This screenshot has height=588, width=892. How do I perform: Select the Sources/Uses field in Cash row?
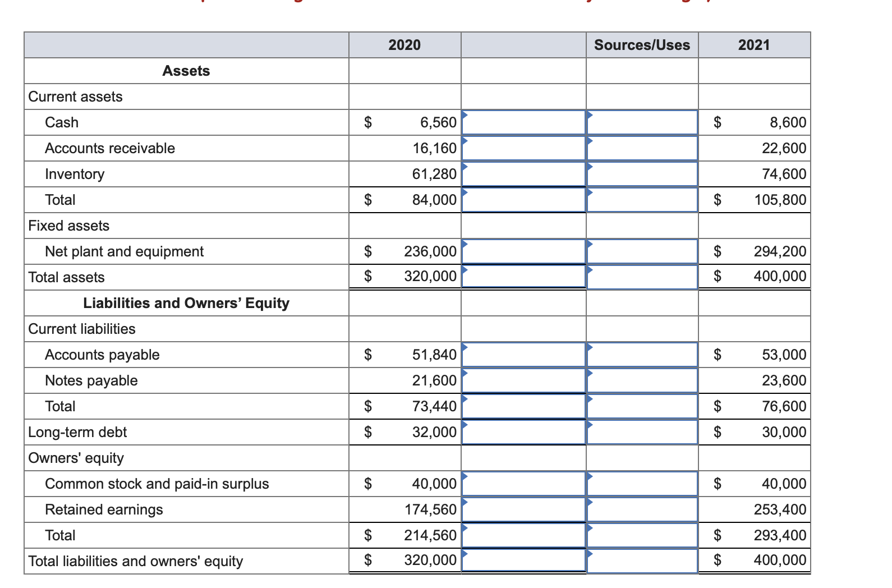click(x=642, y=122)
